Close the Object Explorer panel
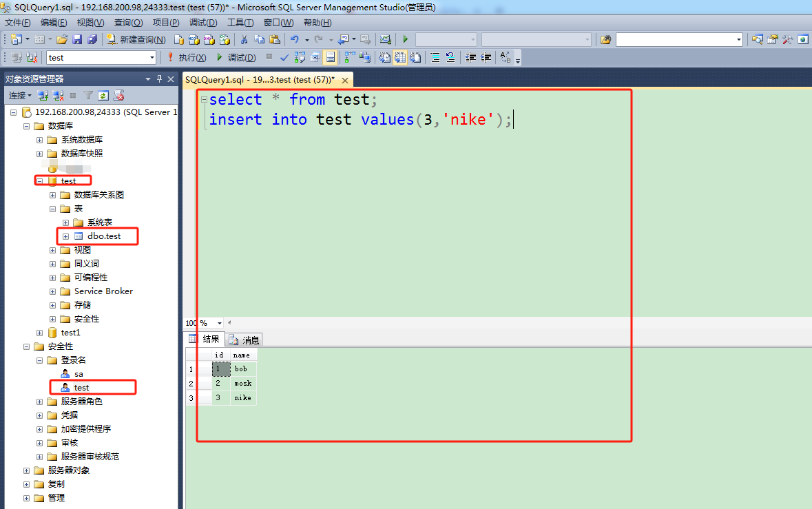The image size is (812, 509). click(171, 79)
